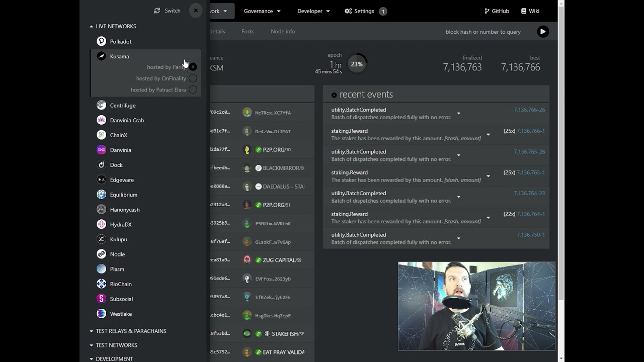Expand utility.BatchCompleted event 7,136,750-1

pyautogui.click(x=458, y=238)
